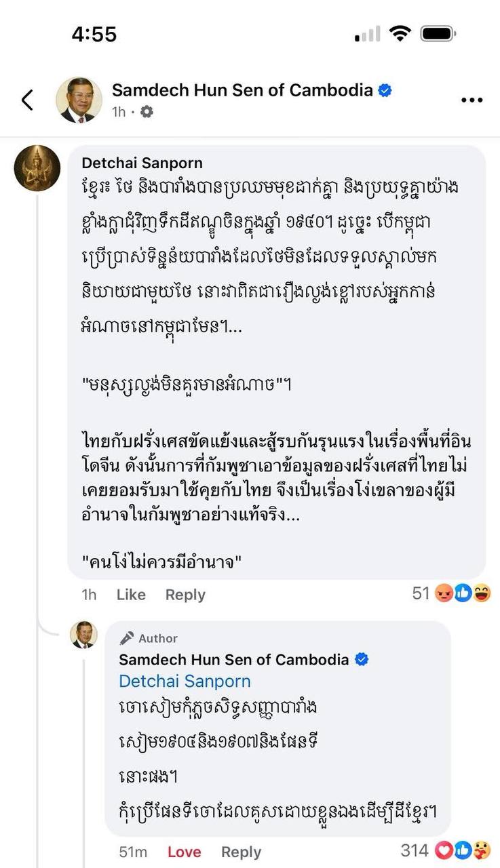Screen dimensions: 500x868
Task: Toggle the Love reaction on the reply
Action: (x=184, y=852)
